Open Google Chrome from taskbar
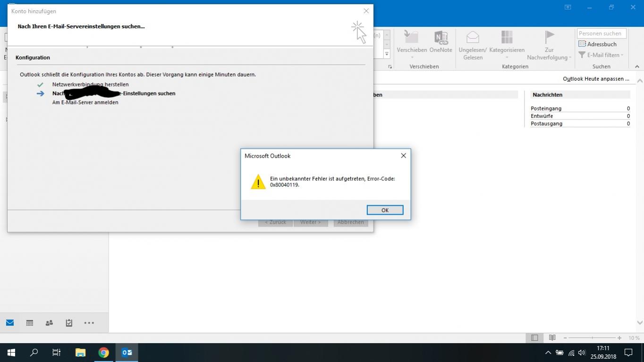The image size is (644, 362). coord(103,353)
